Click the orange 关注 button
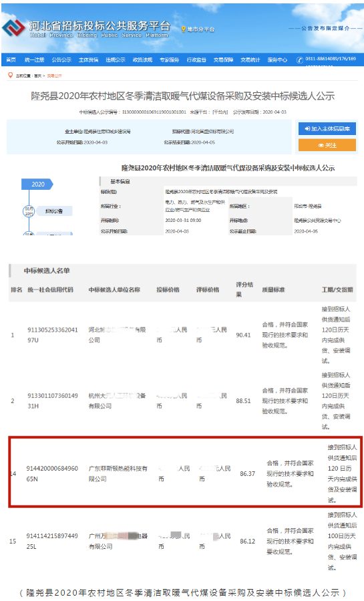This screenshot has height=601, width=364. (327, 145)
